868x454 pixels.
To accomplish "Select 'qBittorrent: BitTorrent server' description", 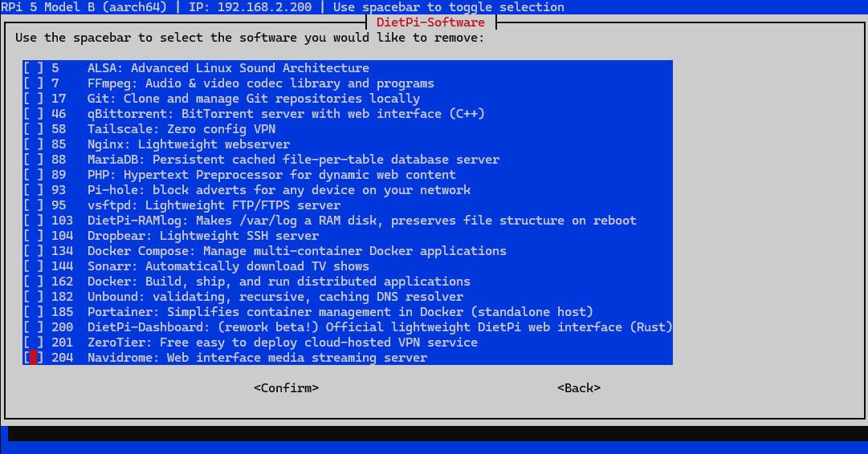I will (x=286, y=114).
